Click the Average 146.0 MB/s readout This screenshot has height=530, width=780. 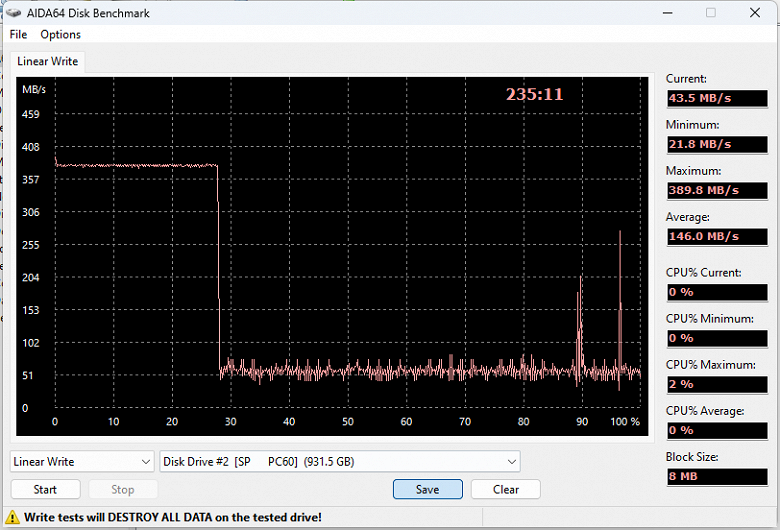point(717,236)
